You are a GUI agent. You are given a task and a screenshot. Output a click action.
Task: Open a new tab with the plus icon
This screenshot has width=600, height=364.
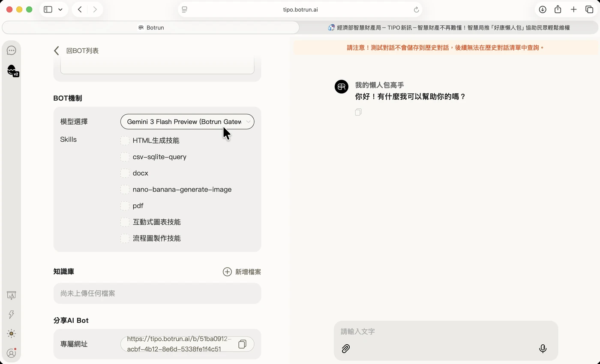pyautogui.click(x=573, y=9)
